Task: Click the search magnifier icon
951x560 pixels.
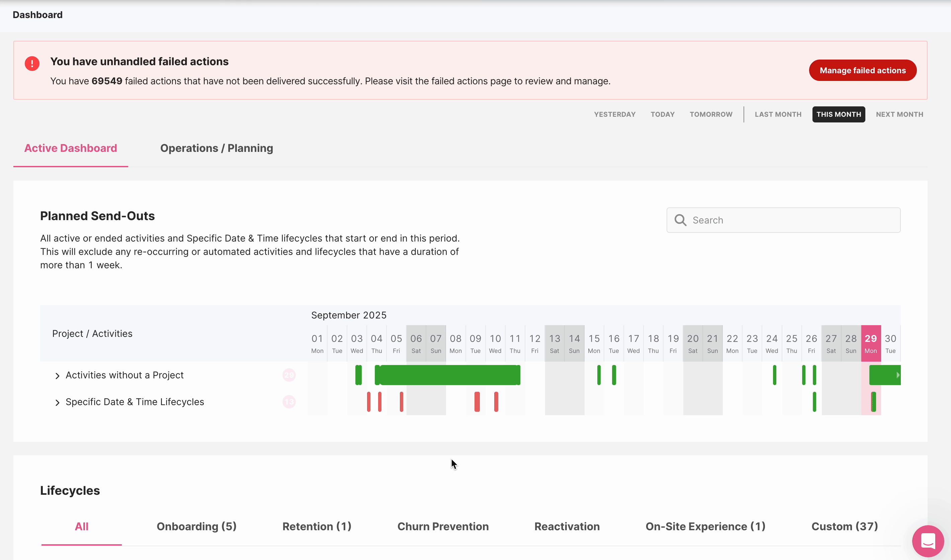Action: [x=680, y=220]
